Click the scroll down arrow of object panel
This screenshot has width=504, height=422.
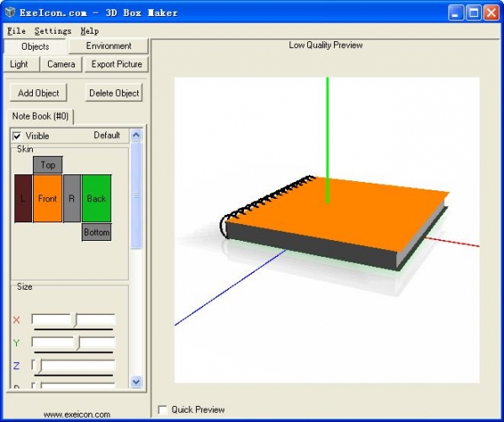tap(136, 382)
